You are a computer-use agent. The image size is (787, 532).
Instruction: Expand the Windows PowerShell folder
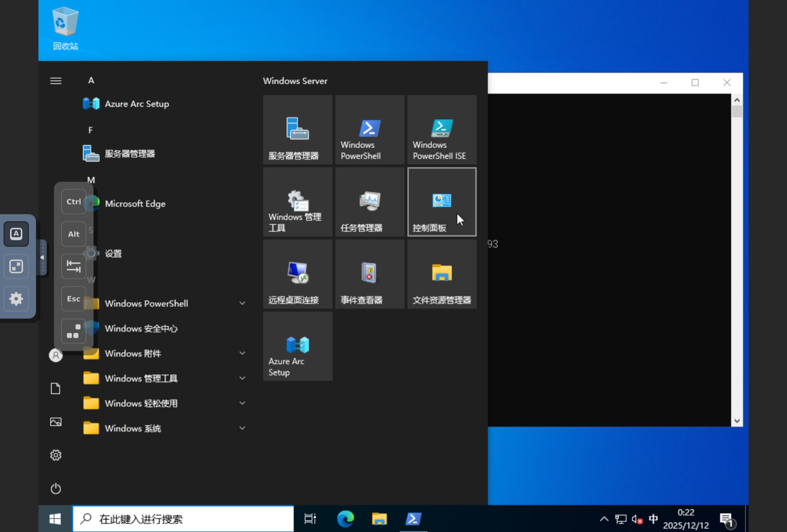[146, 303]
